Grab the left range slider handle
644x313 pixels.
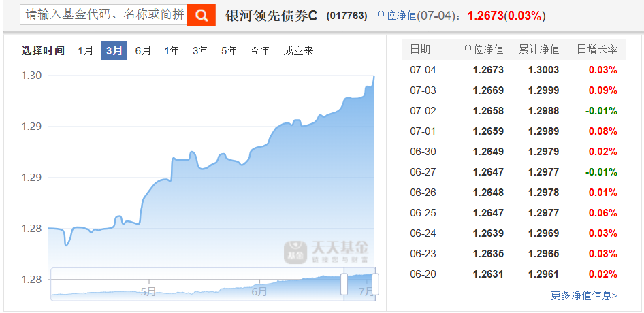[x=344, y=284]
